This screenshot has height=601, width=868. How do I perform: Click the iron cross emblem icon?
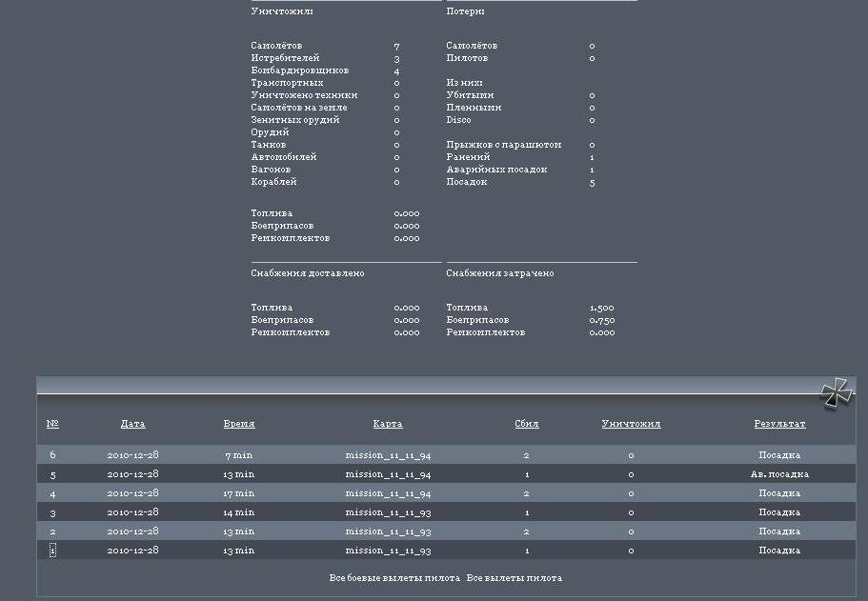pos(837,393)
